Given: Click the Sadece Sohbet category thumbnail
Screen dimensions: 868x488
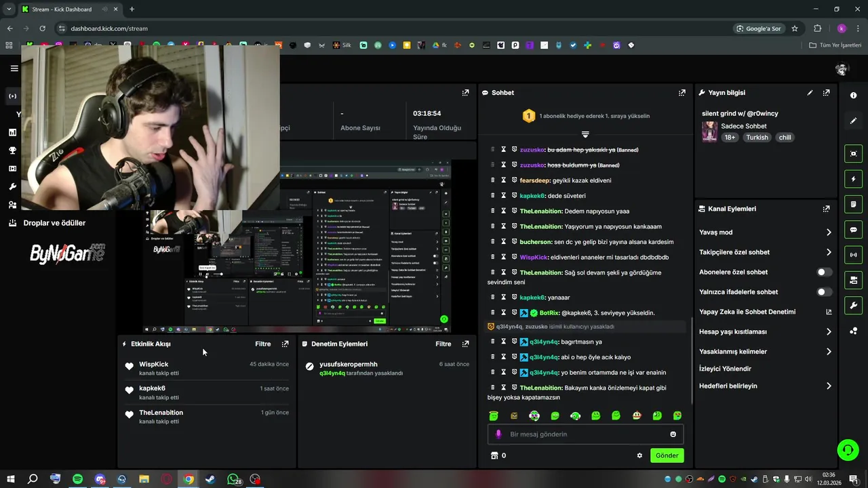Looking at the screenshot, I should tap(709, 131).
